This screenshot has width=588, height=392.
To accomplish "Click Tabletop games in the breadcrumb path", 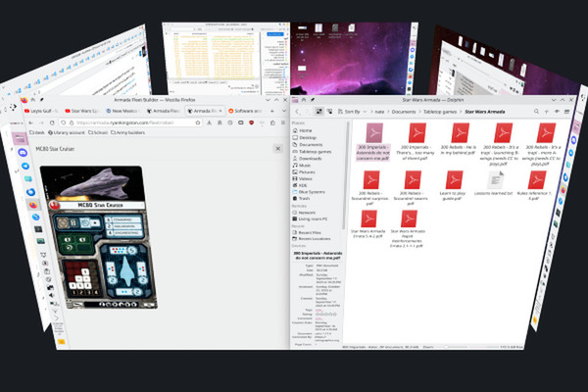I will [x=439, y=114].
